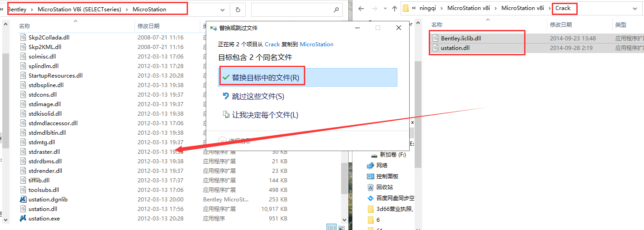Click Bentley breadcrumb in the left address bar
Viewport: 644px width, 230px height.
click(17, 9)
